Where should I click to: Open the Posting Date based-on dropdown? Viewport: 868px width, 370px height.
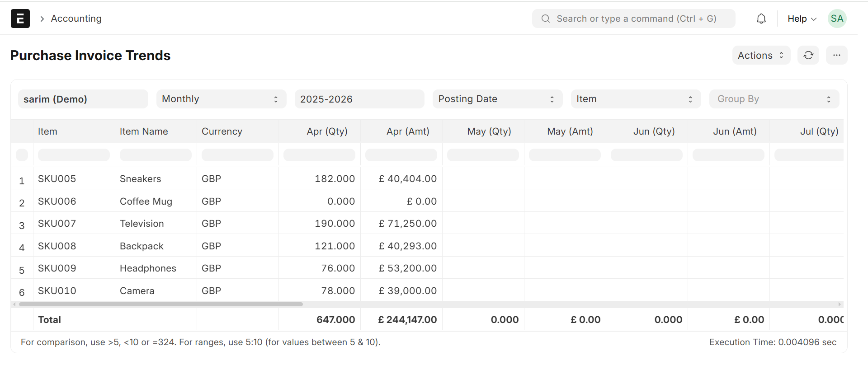497,99
